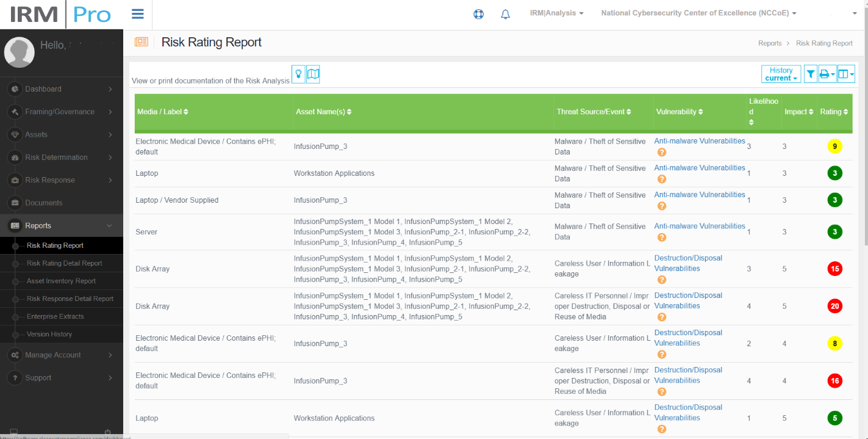The image size is (868, 439).
Task: Open Asset Inventory Report in sidebar
Action: [x=61, y=281]
